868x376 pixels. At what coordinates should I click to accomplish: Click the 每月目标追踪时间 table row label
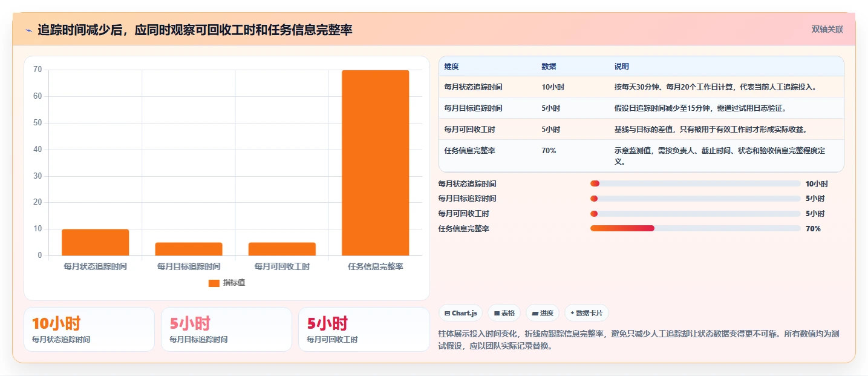click(x=473, y=108)
